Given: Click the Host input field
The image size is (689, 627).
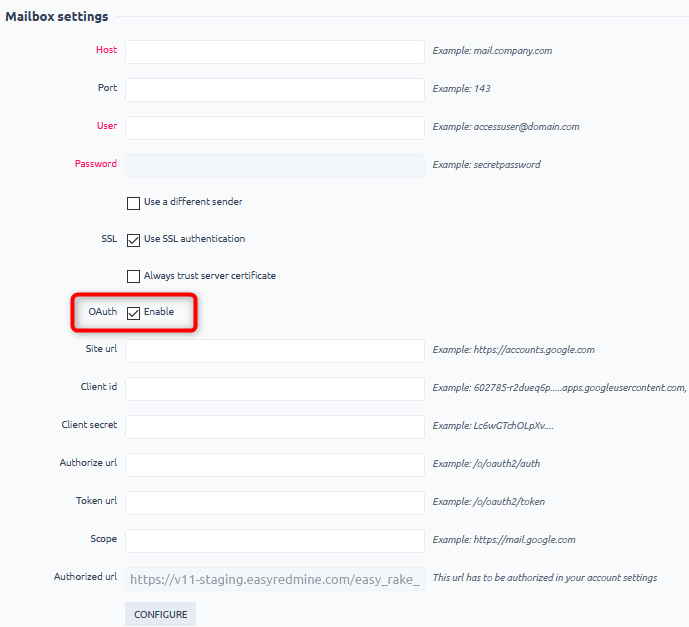Looking at the screenshot, I should point(275,52).
